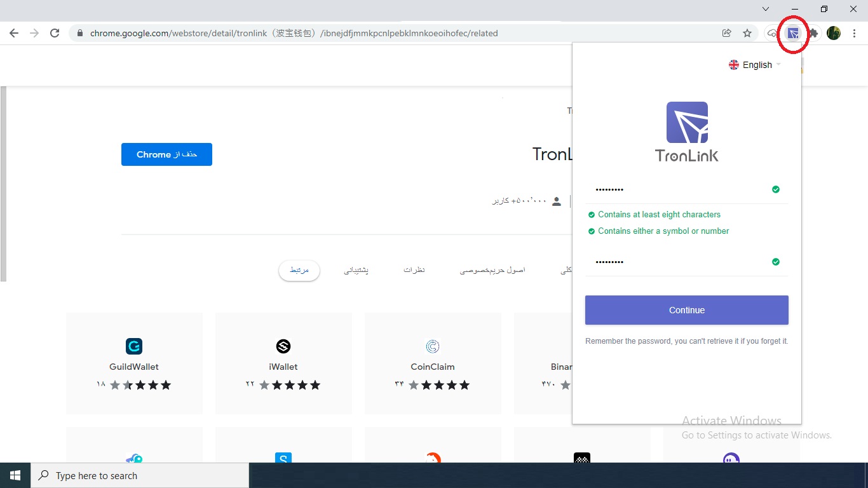Switch to the نظرات tab
Viewport: 868px width, 488px height.
tap(414, 270)
